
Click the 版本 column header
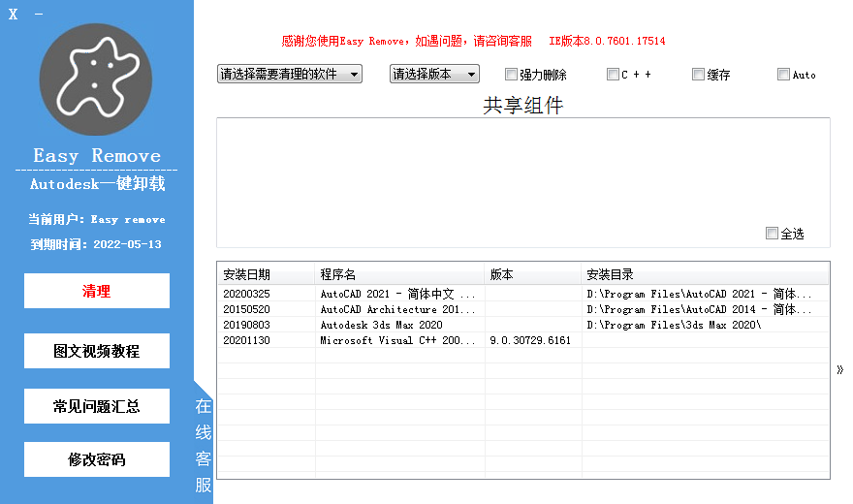point(532,274)
